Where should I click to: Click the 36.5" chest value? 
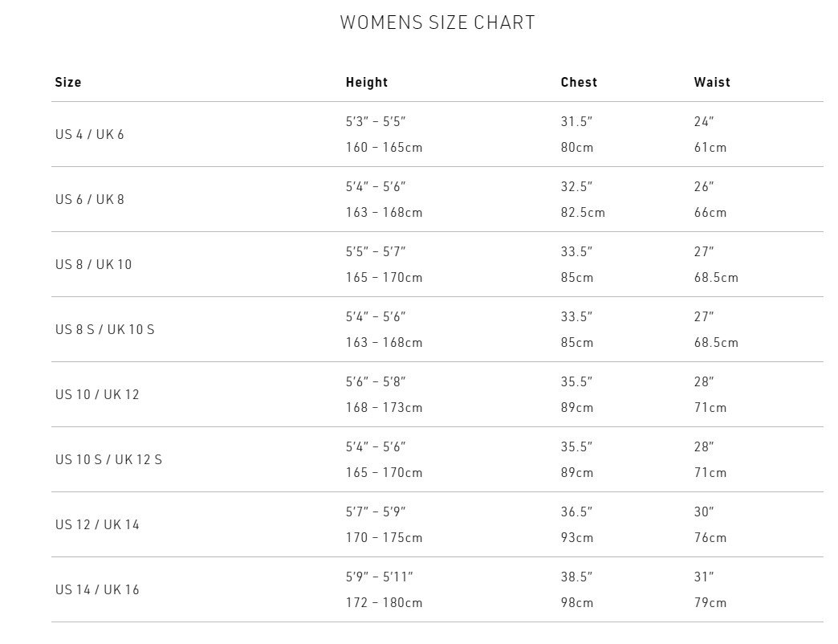[576, 512]
